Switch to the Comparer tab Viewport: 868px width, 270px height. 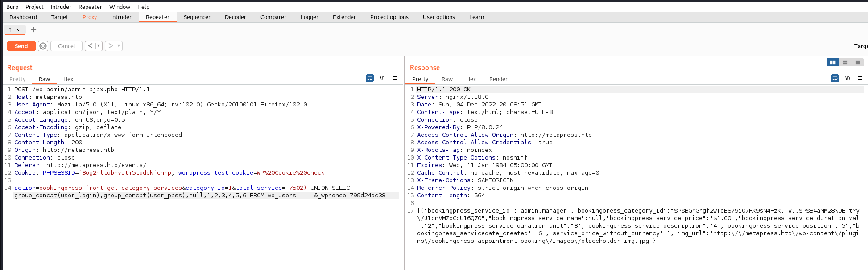[273, 17]
